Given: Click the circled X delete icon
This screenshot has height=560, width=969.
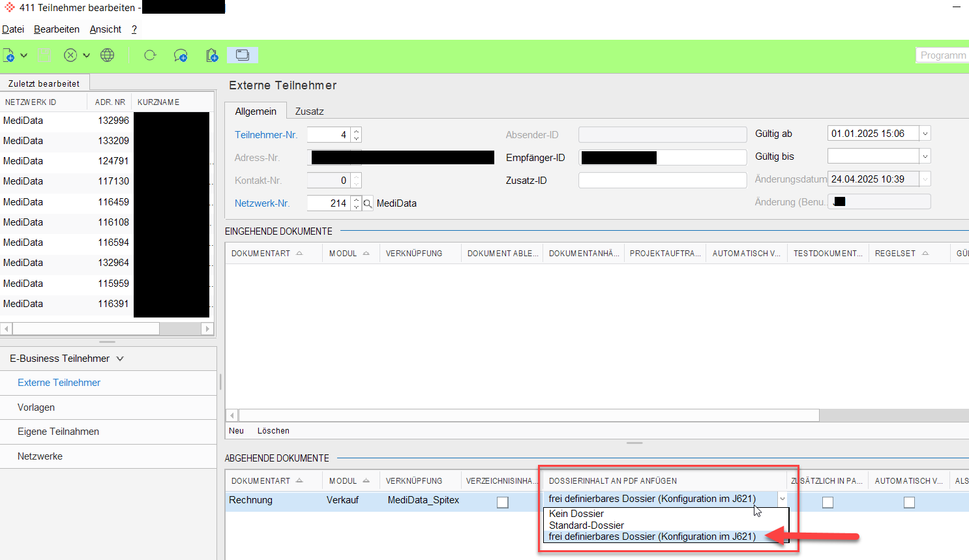Looking at the screenshot, I should pyautogui.click(x=70, y=55).
